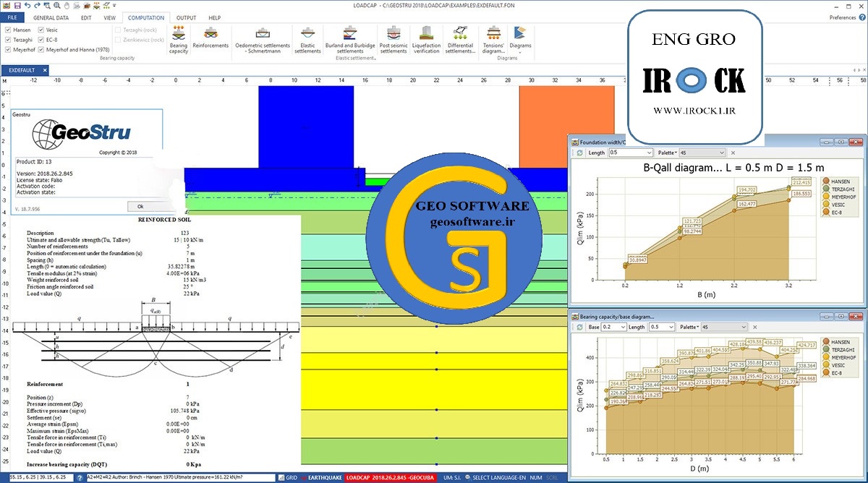Open Length combo box in Foundation width window

pos(630,153)
